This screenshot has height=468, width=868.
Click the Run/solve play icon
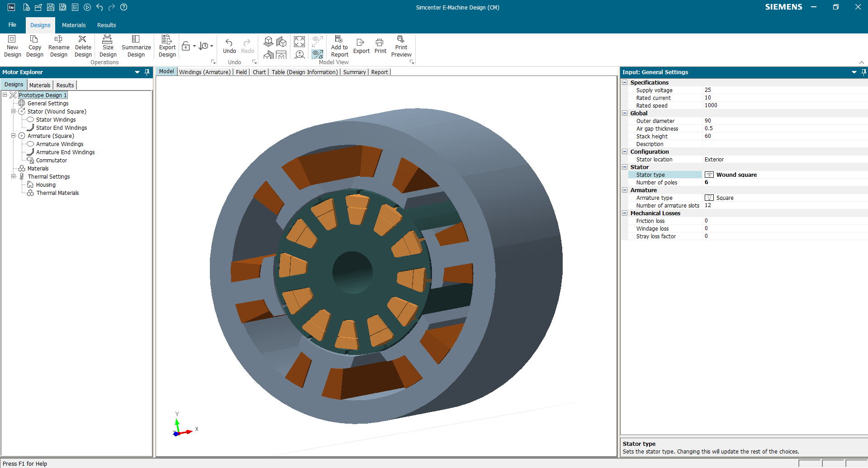coord(87,7)
